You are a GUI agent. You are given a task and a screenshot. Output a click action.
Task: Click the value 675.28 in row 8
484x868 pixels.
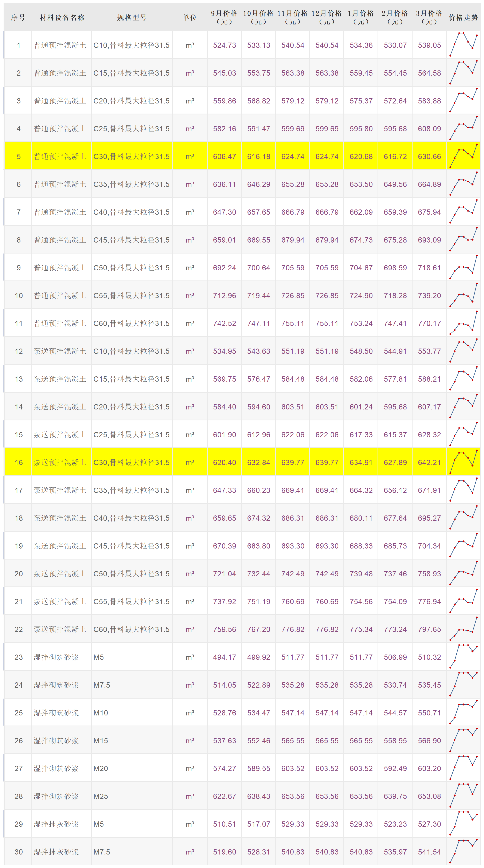395,240
